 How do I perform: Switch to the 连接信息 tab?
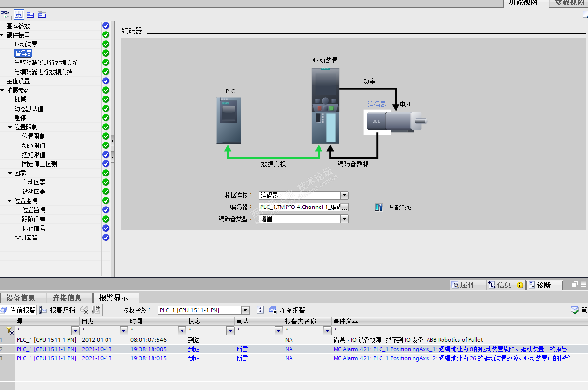pyautogui.click(x=67, y=298)
